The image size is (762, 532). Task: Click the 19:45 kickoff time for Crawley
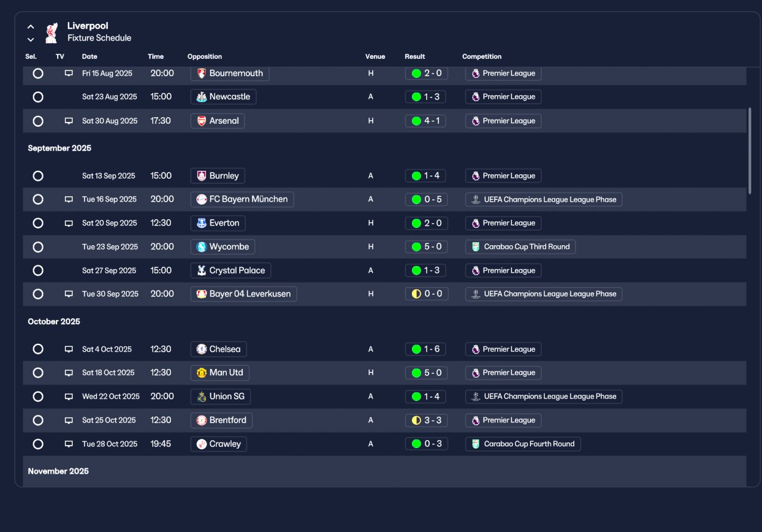click(161, 444)
